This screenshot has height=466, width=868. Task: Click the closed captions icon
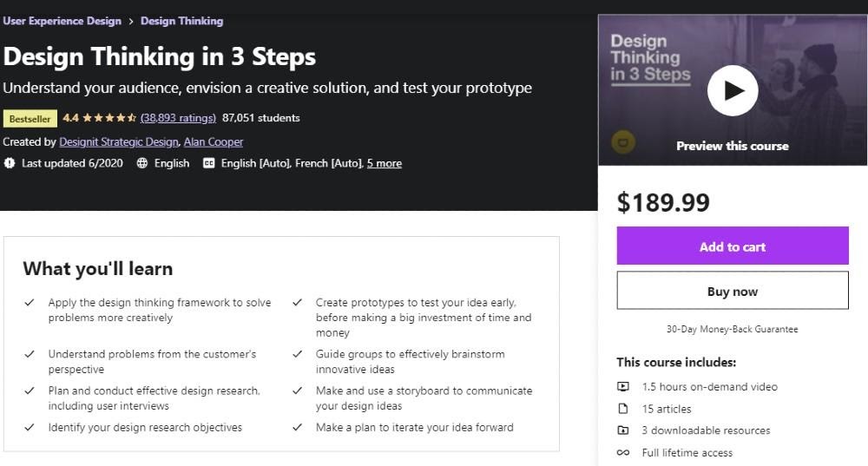click(x=208, y=163)
